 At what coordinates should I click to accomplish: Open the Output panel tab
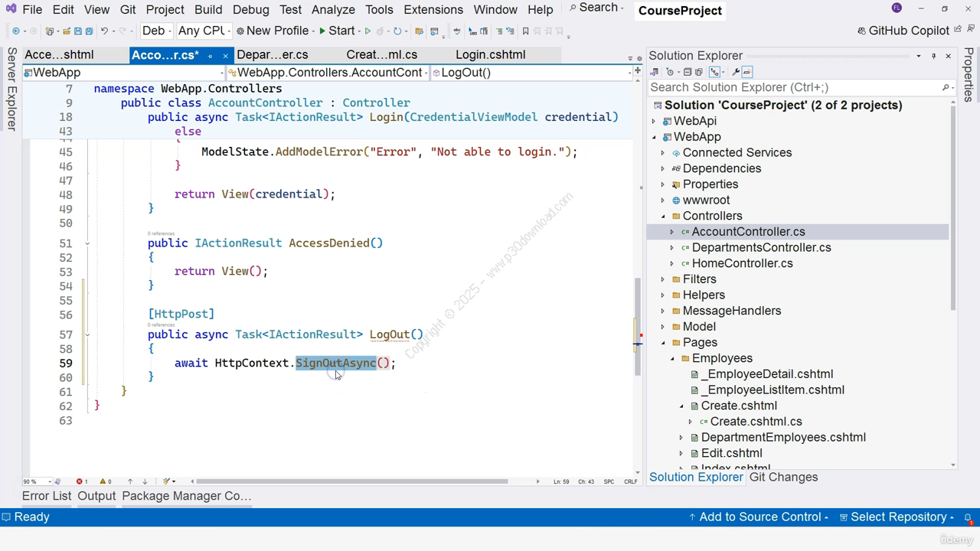pos(96,496)
